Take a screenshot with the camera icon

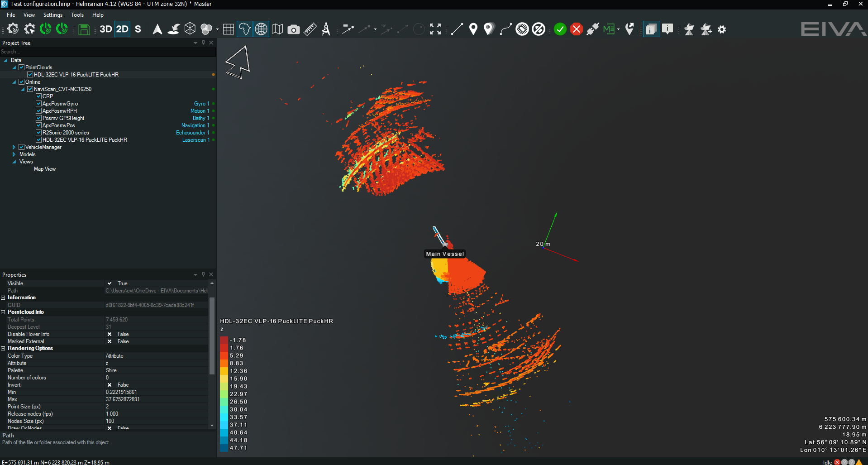click(x=294, y=29)
